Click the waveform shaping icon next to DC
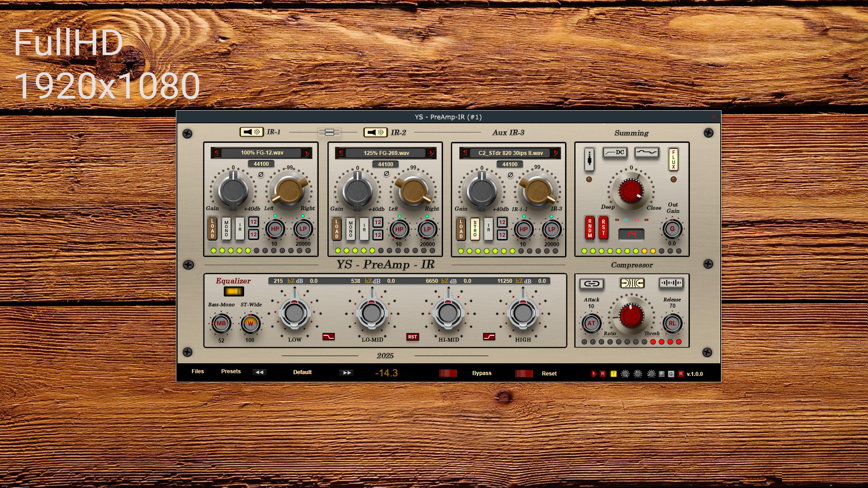Image resolution: width=868 pixels, height=488 pixels. click(646, 153)
